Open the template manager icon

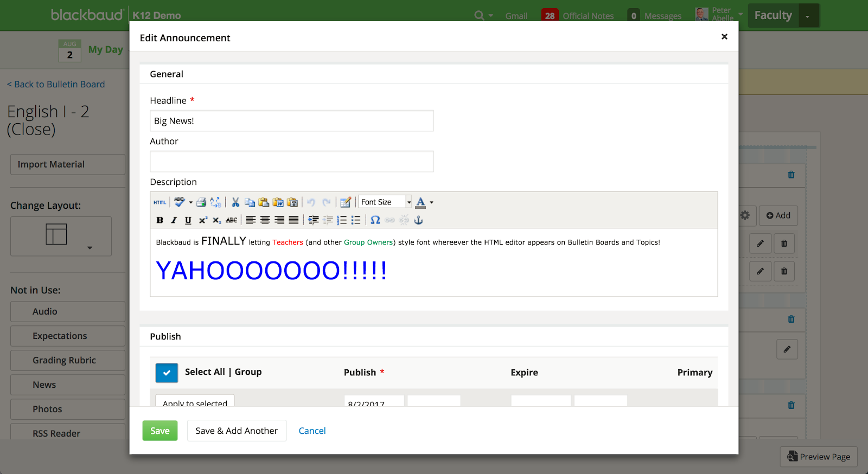pos(346,202)
